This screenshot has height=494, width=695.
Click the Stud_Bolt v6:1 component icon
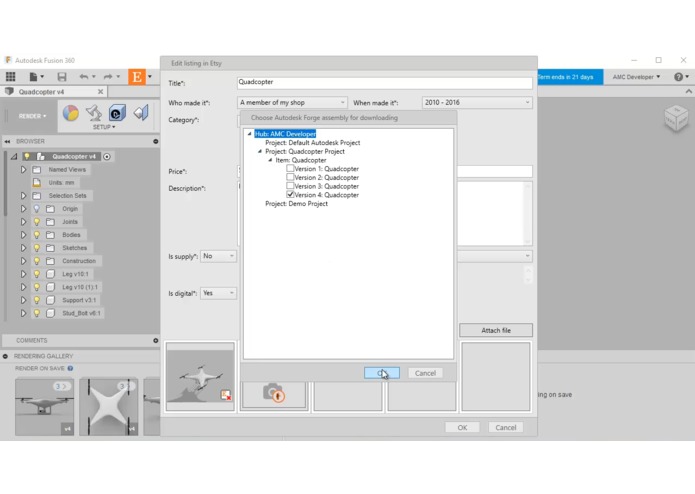pyautogui.click(x=51, y=313)
